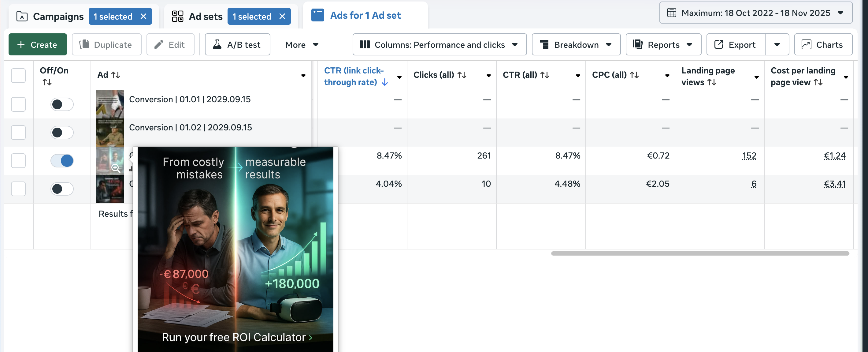
Task: Click the horizontal table scrollbar
Action: coord(699,253)
